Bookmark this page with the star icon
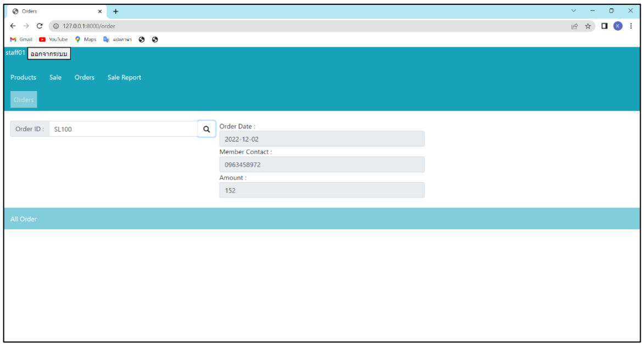The width and height of the screenshot is (644, 344). click(x=588, y=25)
